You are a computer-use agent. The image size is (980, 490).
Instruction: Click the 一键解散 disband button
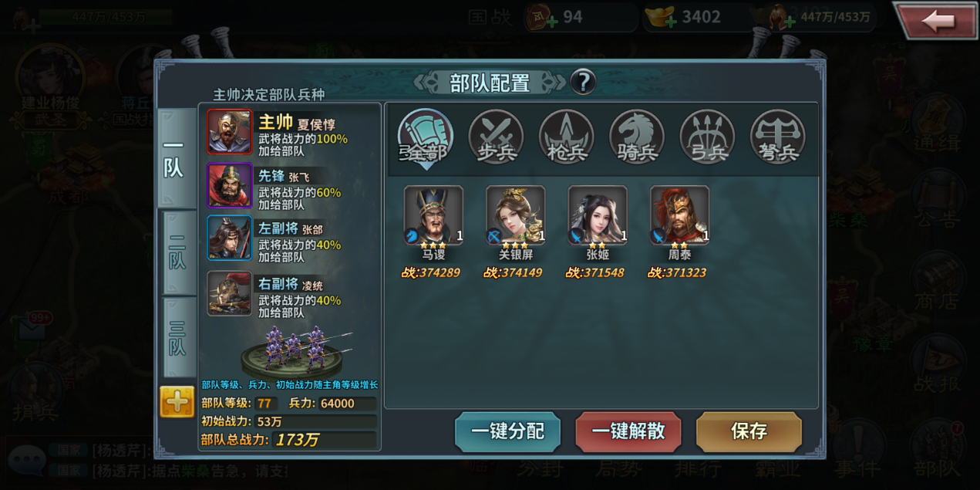coord(628,431)
